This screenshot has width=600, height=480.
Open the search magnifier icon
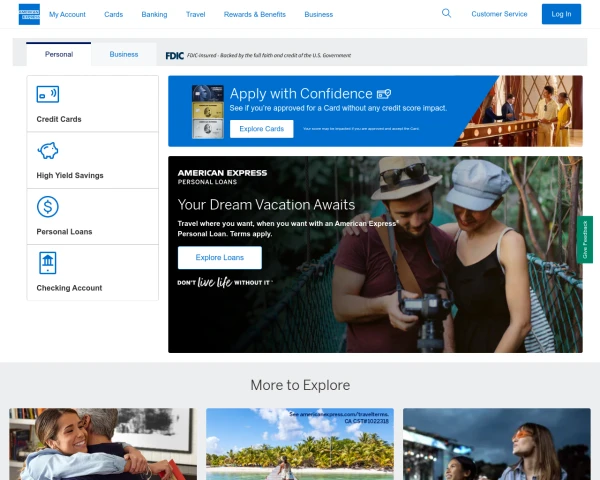(446, 14)
